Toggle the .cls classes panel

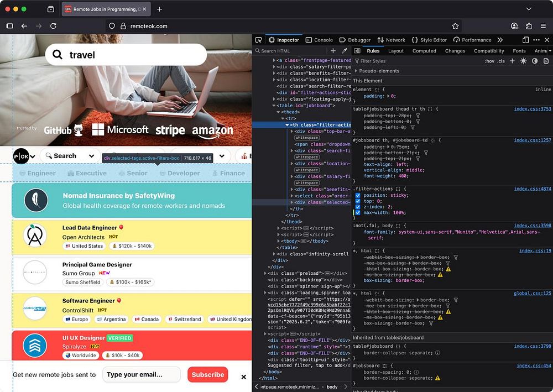click(x=501, y=61)
